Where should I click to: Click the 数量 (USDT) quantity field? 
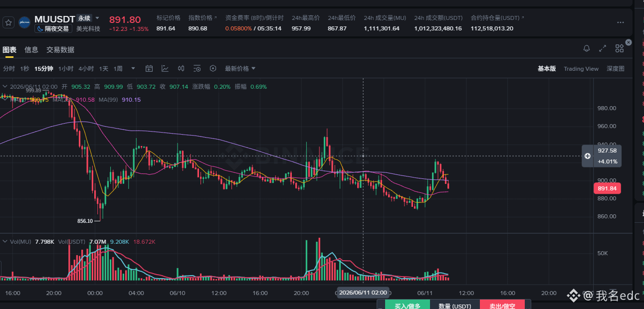pos(454,305)
